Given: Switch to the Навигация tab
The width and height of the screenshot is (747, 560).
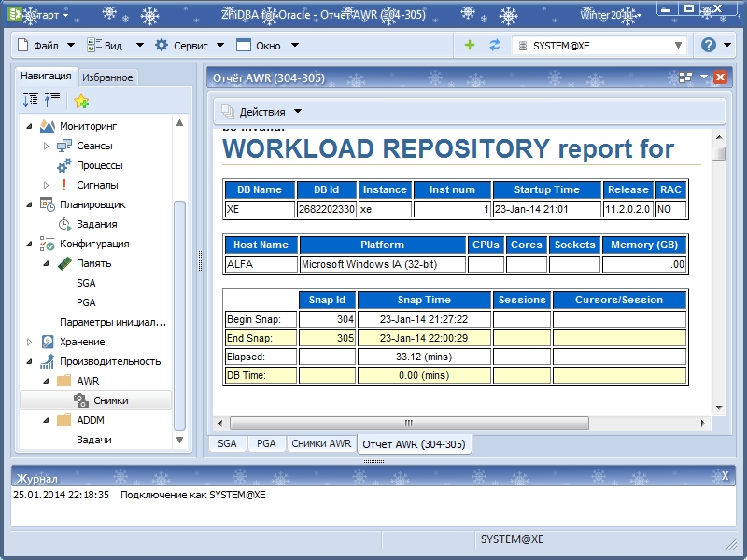Looking at the screenshot, I should [x=46, y=76].
